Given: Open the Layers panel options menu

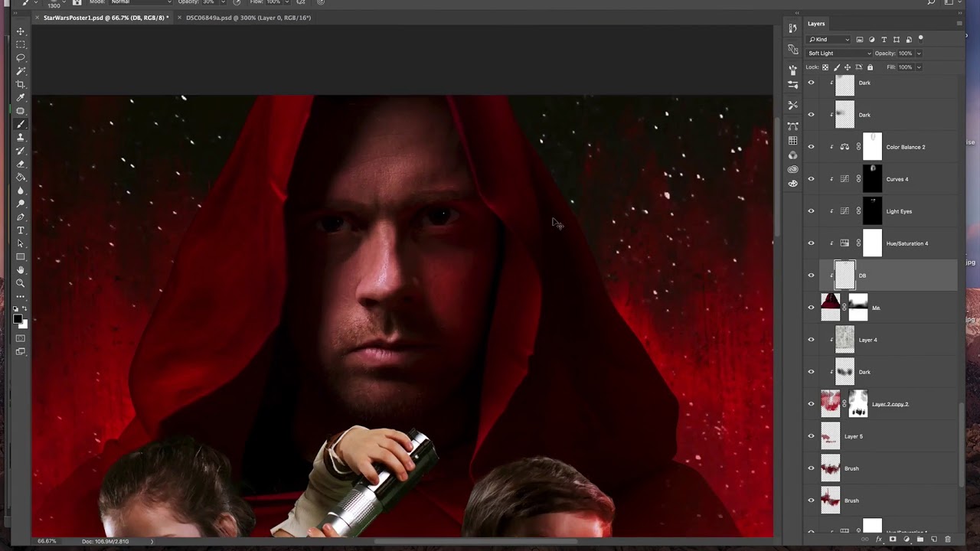Looking at the screenshot, I should click(959, 24).
